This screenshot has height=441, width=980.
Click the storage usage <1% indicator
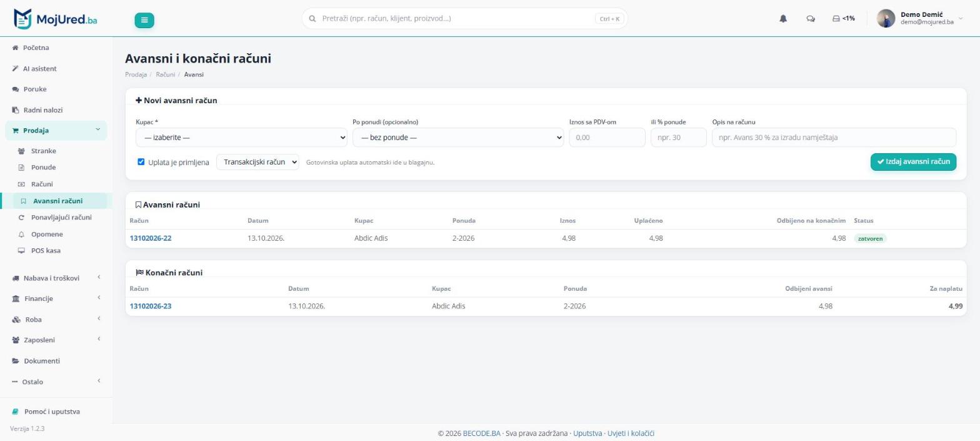[843, 19]
